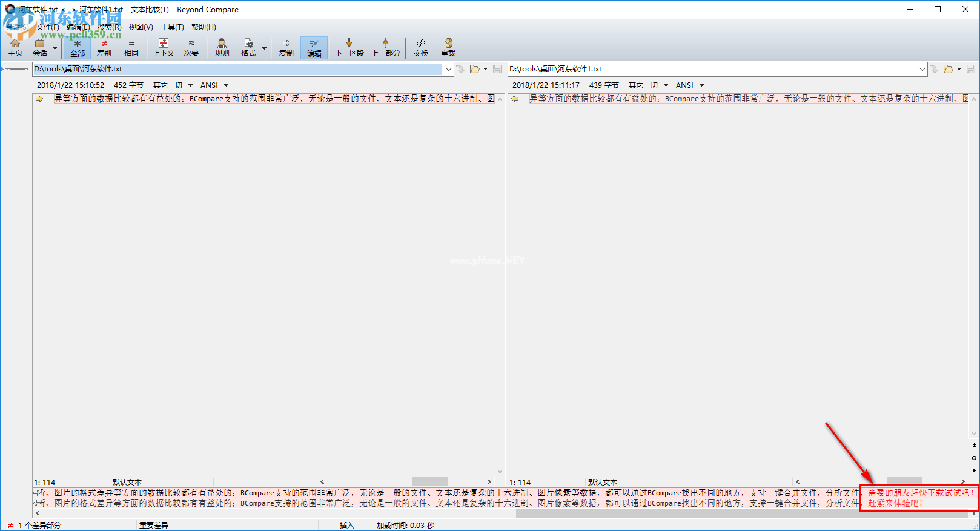Open right pane ANSI encoding dropdown
This screenshot has height=531, width=980.
point(690,85)
